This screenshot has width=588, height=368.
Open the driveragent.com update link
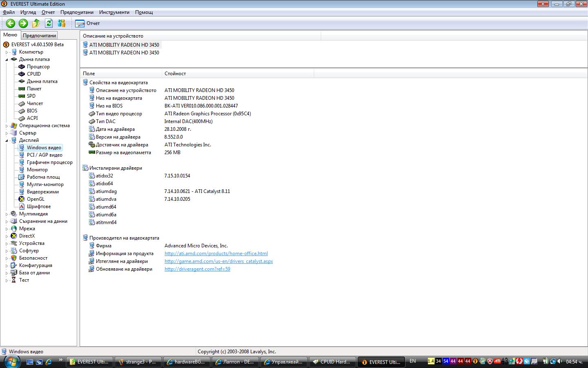[x=197, y=269]
